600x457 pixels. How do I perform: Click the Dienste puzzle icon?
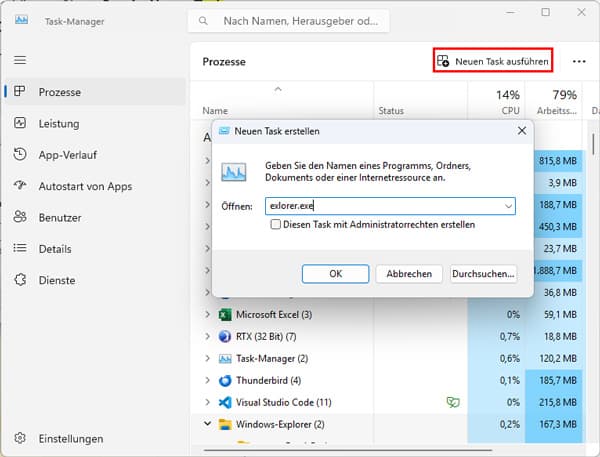coord(20,280)
